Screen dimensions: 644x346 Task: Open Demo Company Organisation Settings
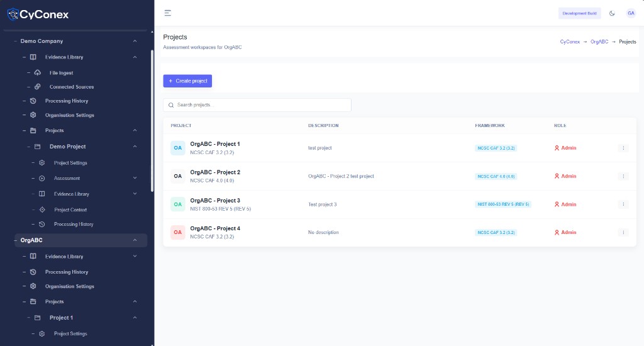point(69,115)
